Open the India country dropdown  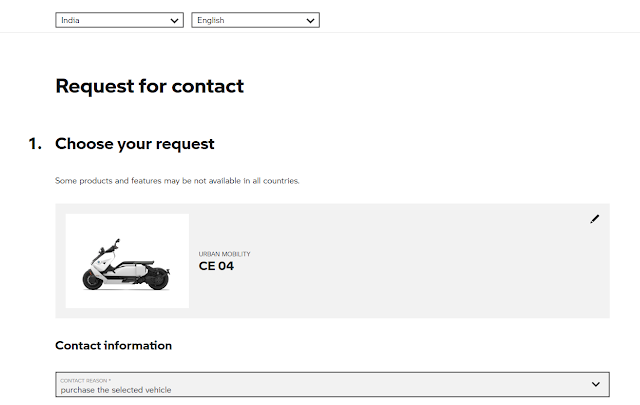point(120,20)
